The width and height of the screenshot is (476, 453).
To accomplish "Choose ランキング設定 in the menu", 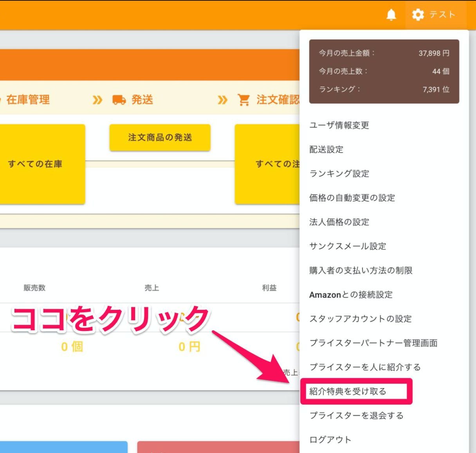I will click(339, 174).
